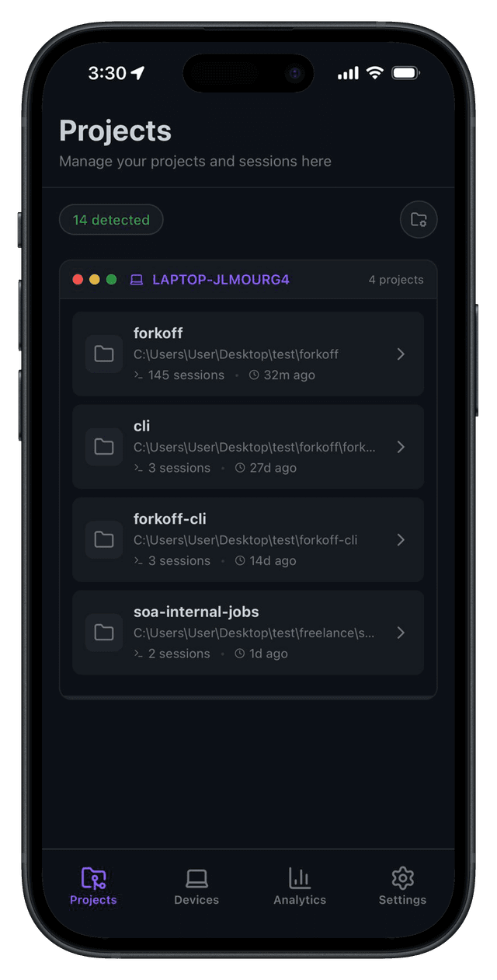The height and width of the screenshot is (980, 497).
Task: Tap the green dot in device header
Action: pyautogui.click(x=112, y=280)
